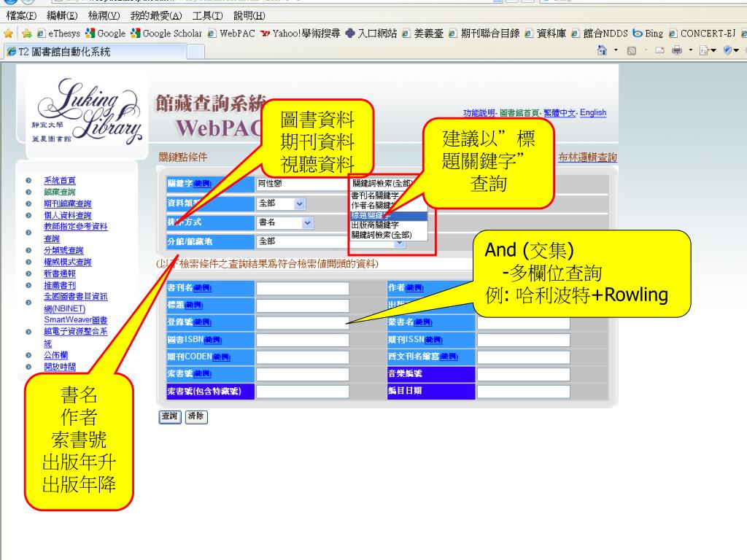Click the 編目日期 input field

tap(524, 392)
